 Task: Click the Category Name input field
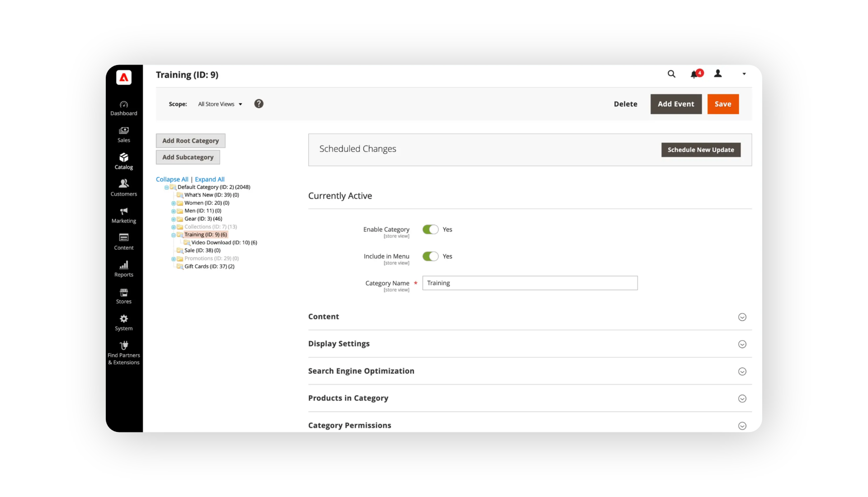click(x=529, y=283)
